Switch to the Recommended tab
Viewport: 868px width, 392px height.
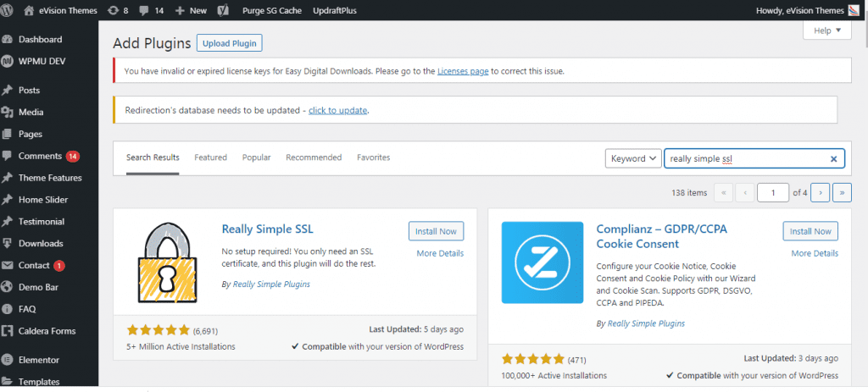(314, 157)
